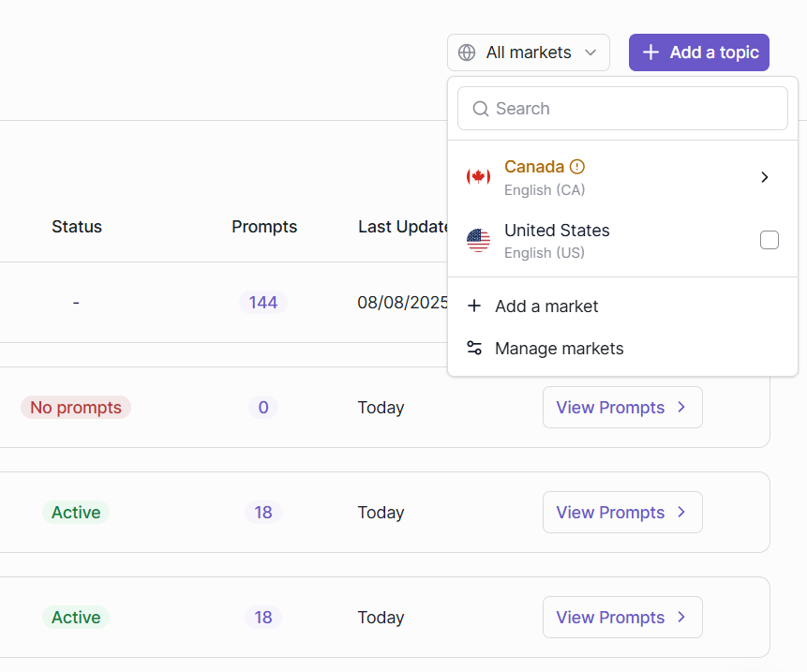Click the search magnifier icon
The width and height of the screenshot is (807, 672).
coord(481,109)
